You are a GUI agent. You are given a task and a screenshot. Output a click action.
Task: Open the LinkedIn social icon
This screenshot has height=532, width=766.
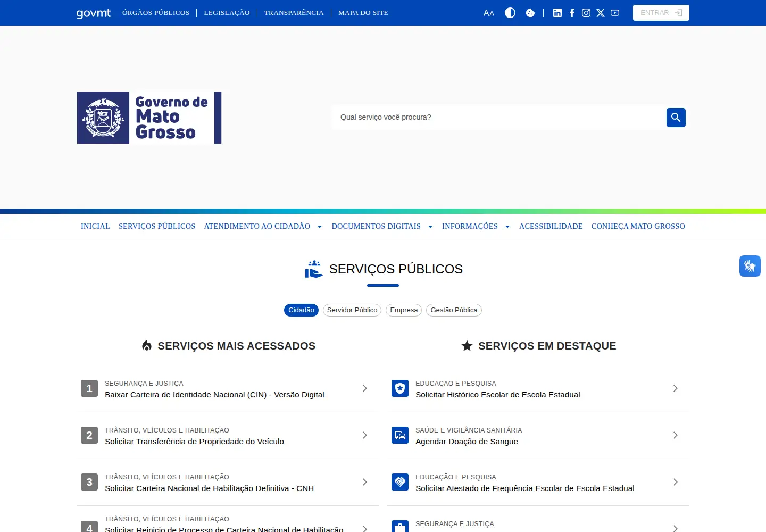point(557,13)
